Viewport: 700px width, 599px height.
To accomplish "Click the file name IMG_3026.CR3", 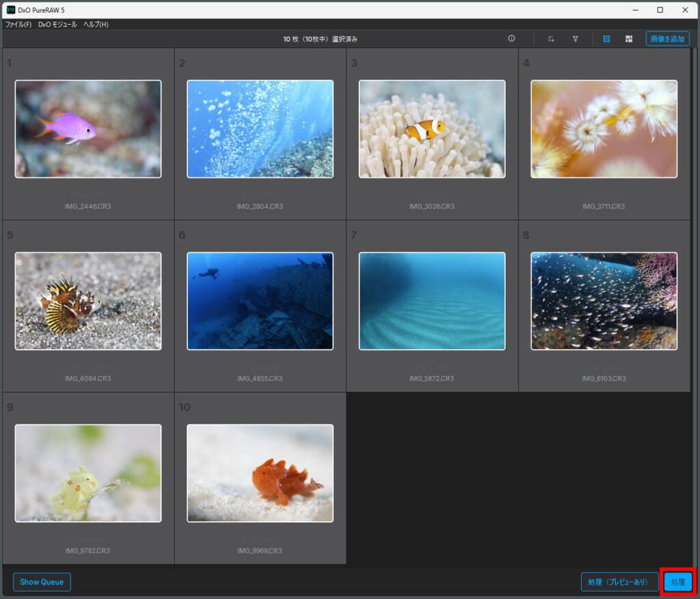I will point(432,207).
